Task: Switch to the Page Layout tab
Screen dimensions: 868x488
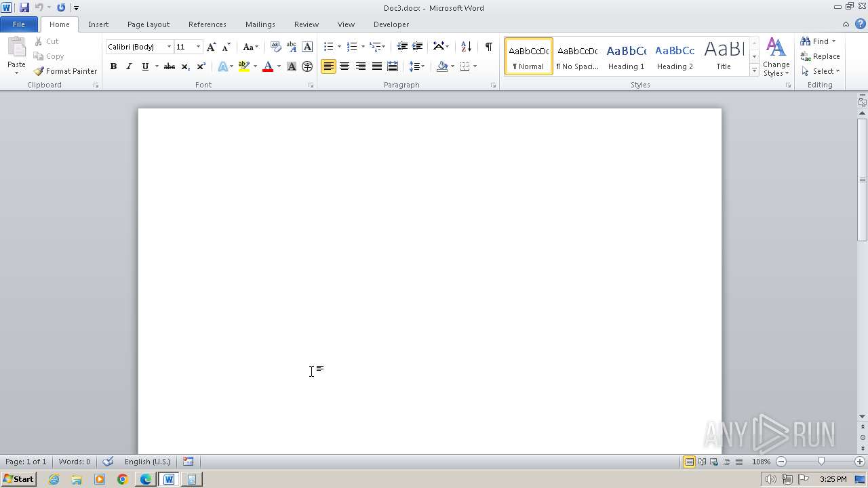Action: click(149, 24)
